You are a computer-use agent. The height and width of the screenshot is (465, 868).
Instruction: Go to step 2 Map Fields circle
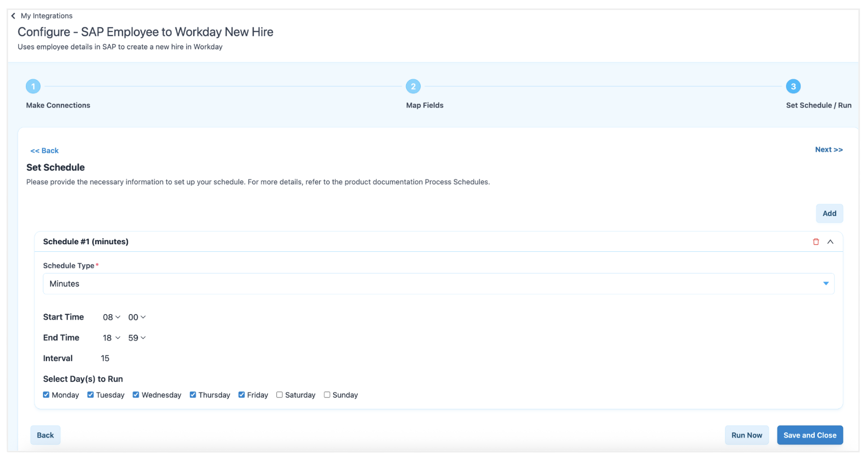(x=413, y=86)
